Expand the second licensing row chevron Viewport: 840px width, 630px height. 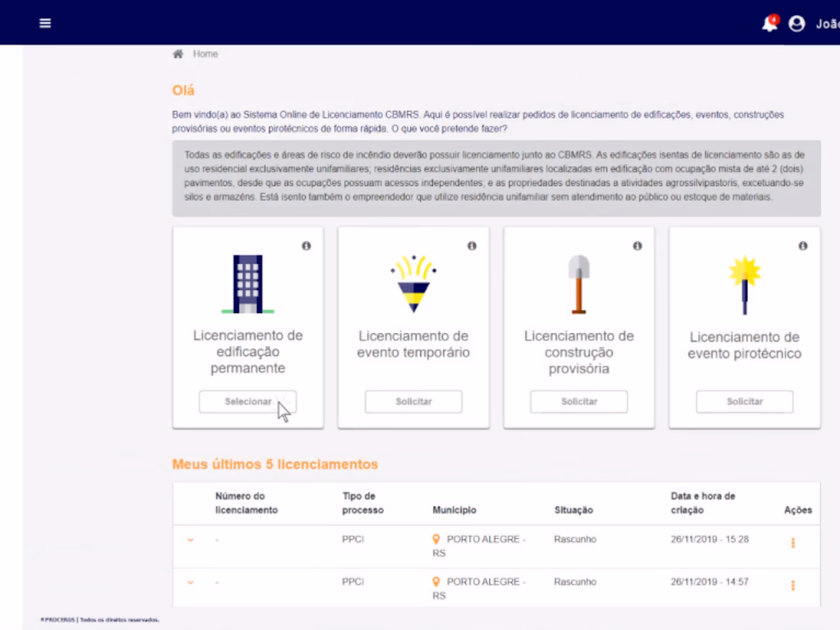click(x=190, y=582)
